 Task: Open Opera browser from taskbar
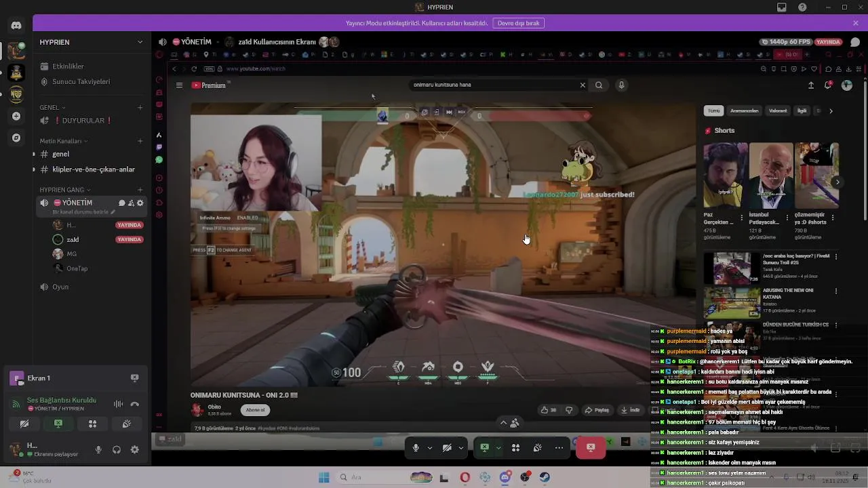tap(465, 477)
